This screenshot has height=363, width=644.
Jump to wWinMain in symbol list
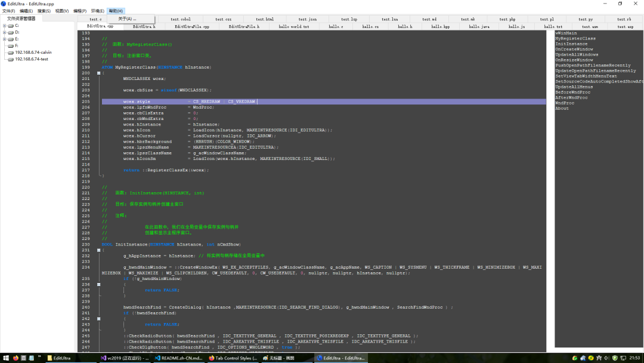pos(566,33)
